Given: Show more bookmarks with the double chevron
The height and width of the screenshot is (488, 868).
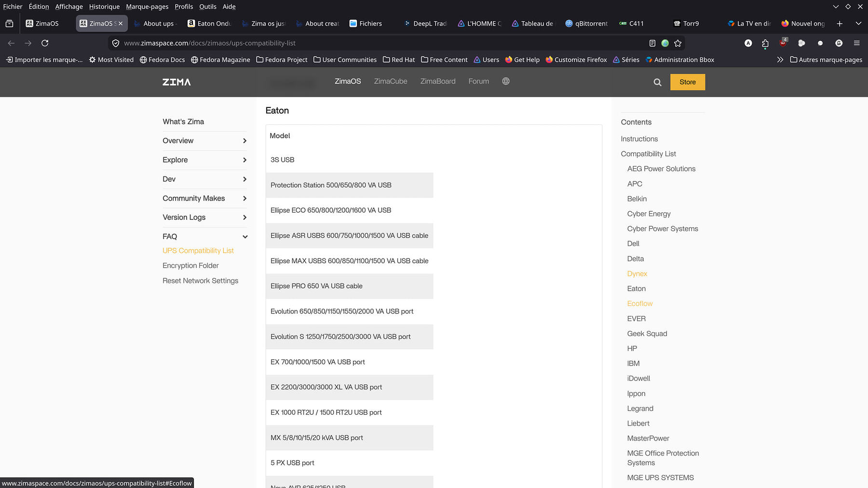Looking at the screenshot, I should 780,60.
